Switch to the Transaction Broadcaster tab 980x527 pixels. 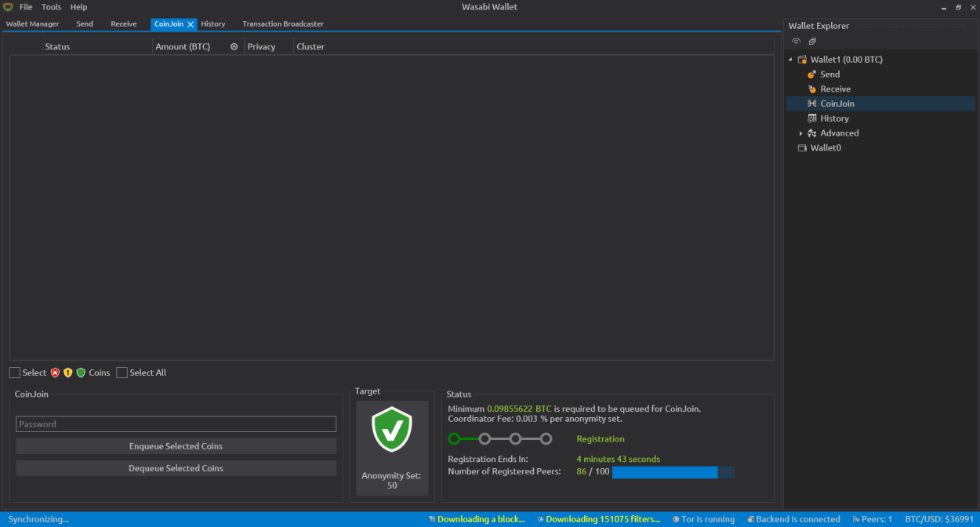point(282,24)
